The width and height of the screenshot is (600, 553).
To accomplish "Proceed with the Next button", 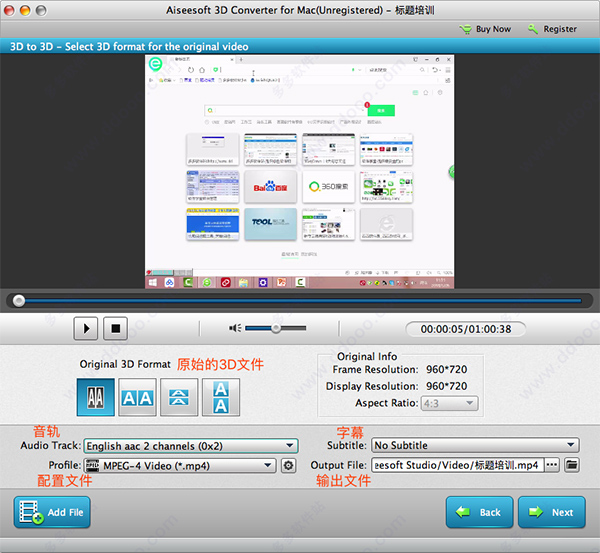I will (x=551, y=512).
